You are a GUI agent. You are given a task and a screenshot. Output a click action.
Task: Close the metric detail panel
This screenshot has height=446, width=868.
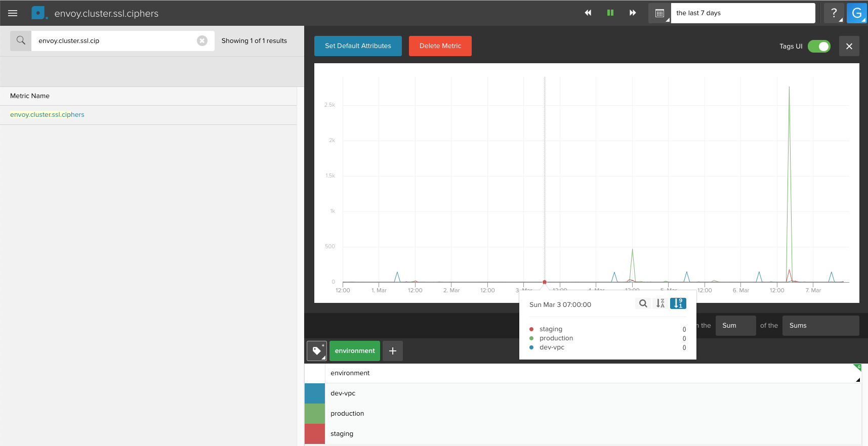point(849,46)
